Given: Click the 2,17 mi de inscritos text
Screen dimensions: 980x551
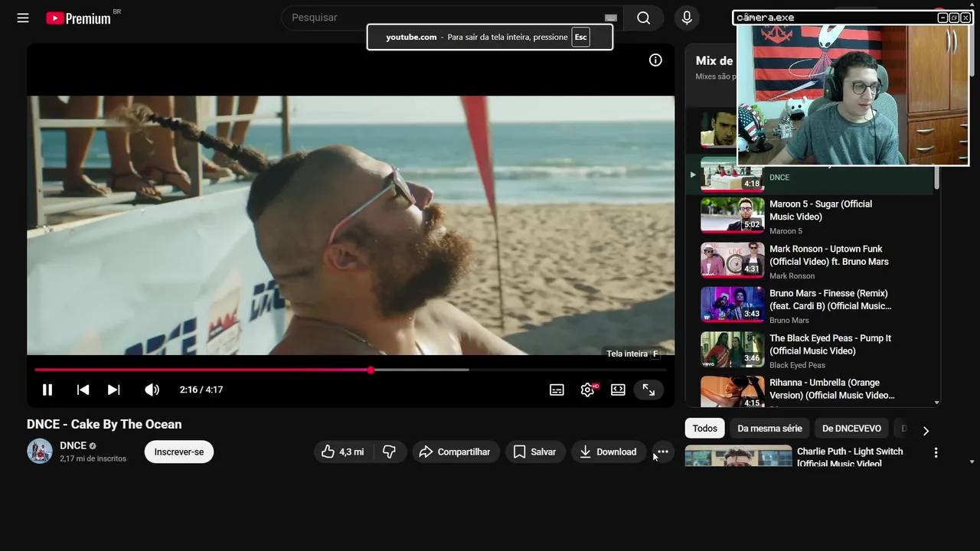Looking at the screenshot, I should coord(93,458).
